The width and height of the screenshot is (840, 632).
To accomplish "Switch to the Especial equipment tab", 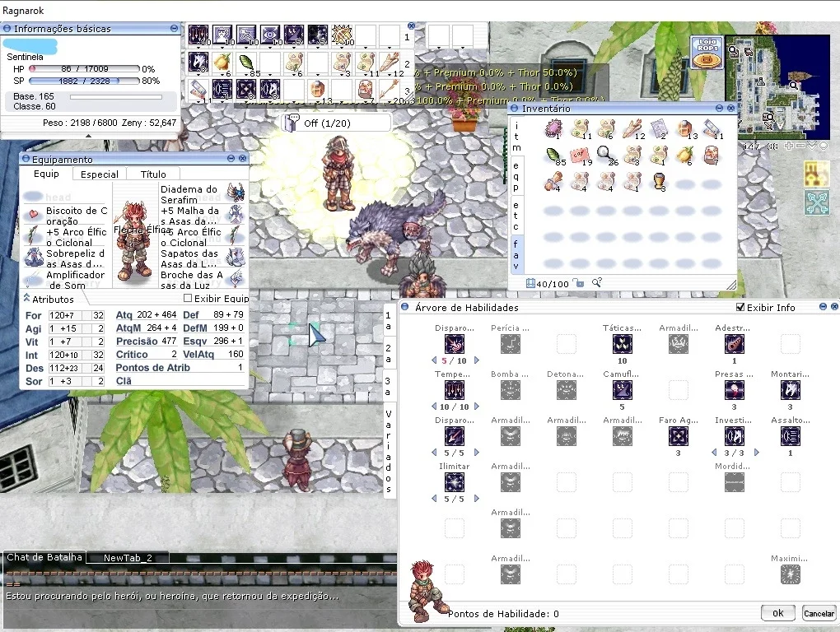I will click(99, 174).
